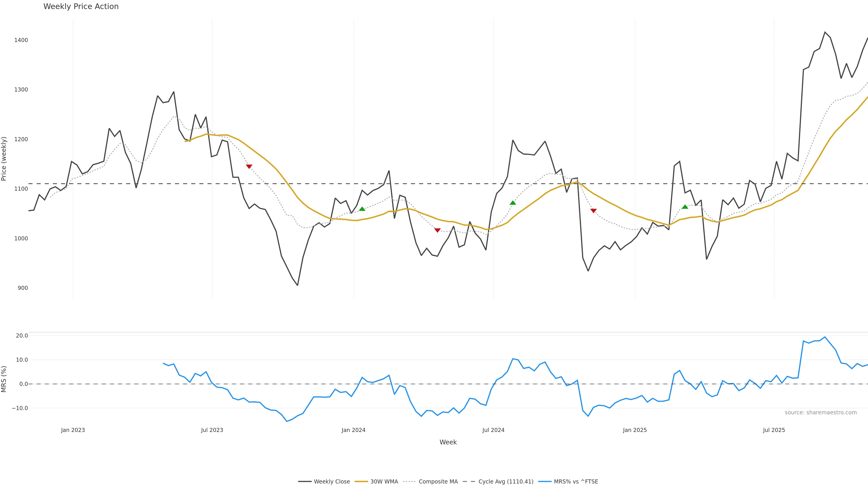Toggle Composite MA legend item
868x488 pixels.
(x=438, y=482)
